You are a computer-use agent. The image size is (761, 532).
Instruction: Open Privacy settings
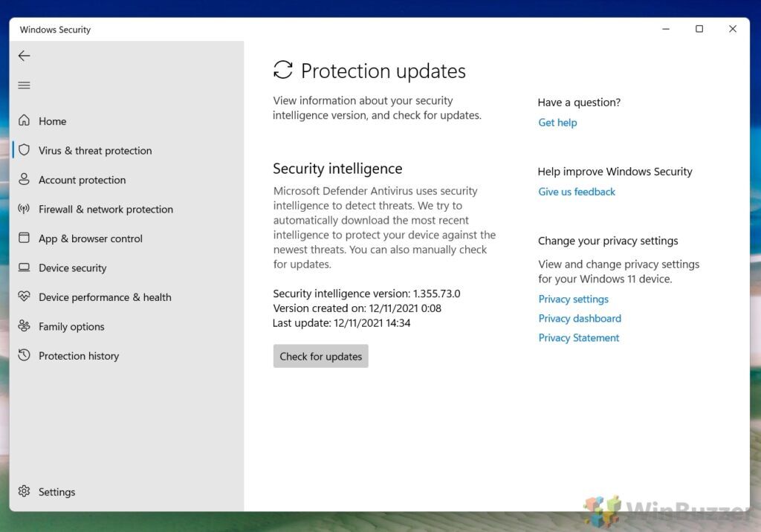click(x=573, y=299)
